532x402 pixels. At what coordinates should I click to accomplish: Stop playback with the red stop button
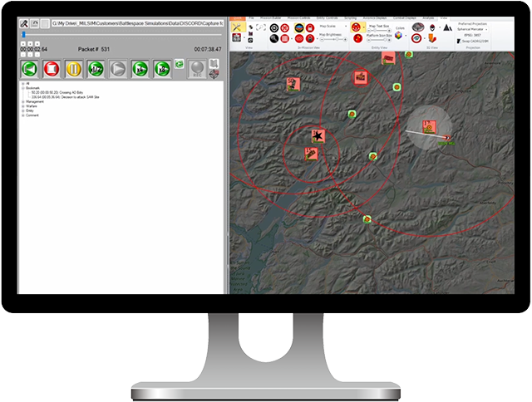[x=52, y=69]
